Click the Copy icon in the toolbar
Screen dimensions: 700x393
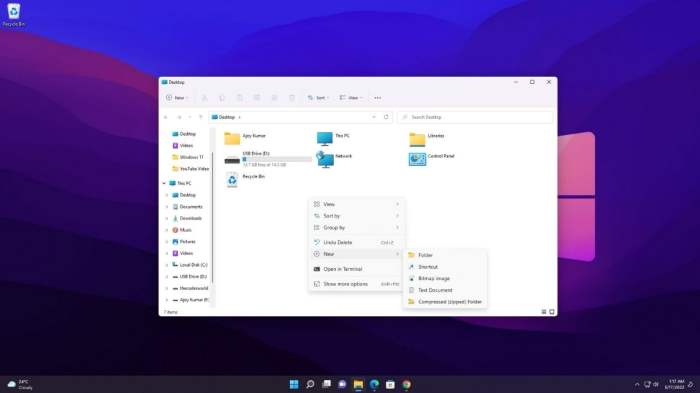[222, 98]
